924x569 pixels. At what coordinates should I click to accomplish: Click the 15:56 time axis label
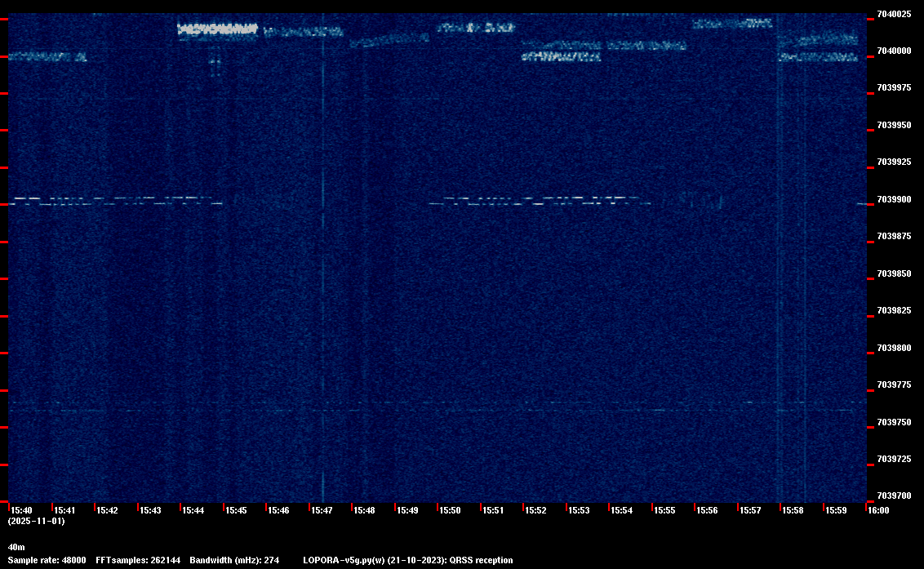pyautogui.click(x=707, y=510)
